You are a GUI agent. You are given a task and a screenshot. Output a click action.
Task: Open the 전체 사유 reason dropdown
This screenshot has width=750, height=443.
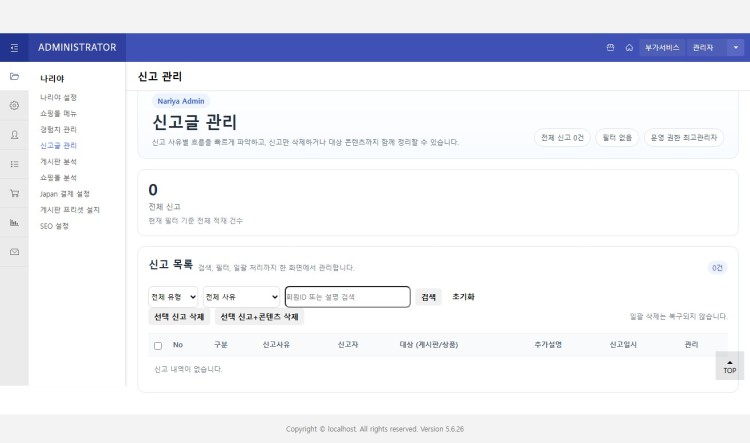pyautogui.click(x=241, y=297)
